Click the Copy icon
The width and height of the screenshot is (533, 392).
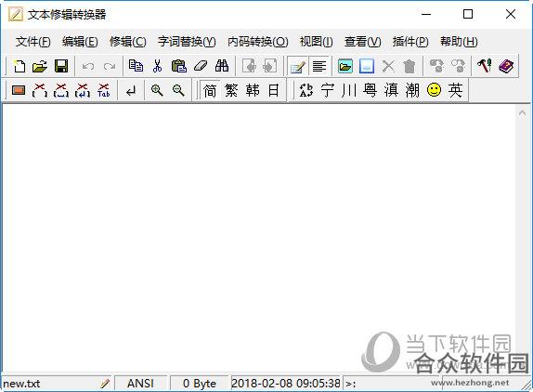136,66
